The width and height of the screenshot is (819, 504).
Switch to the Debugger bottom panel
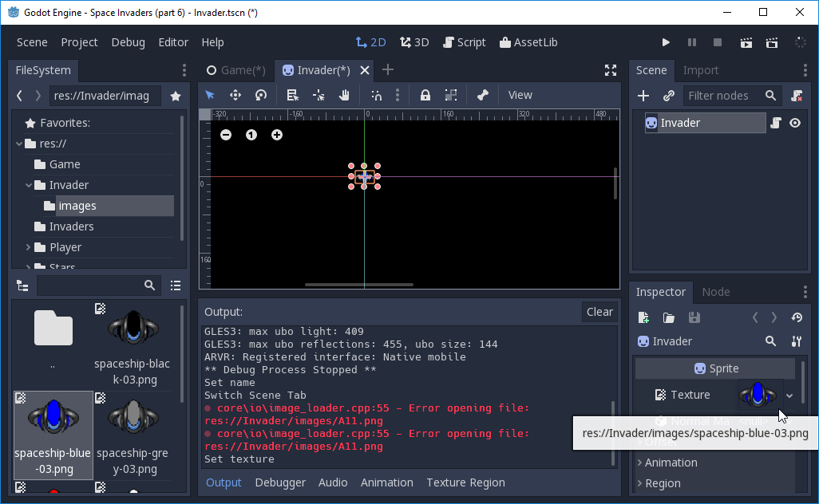282,482
